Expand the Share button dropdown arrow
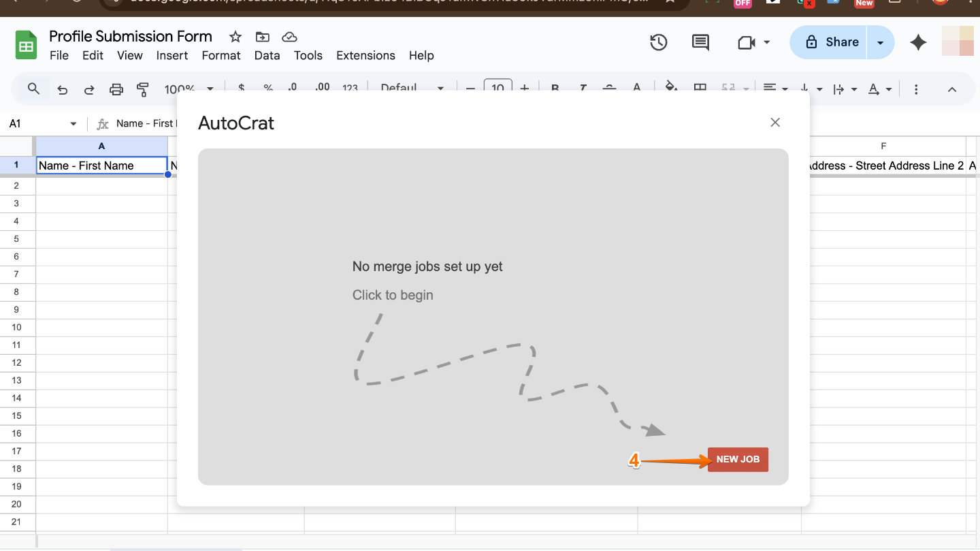The width and height of the screenshot is (980, 551). (x=880, y=42)
